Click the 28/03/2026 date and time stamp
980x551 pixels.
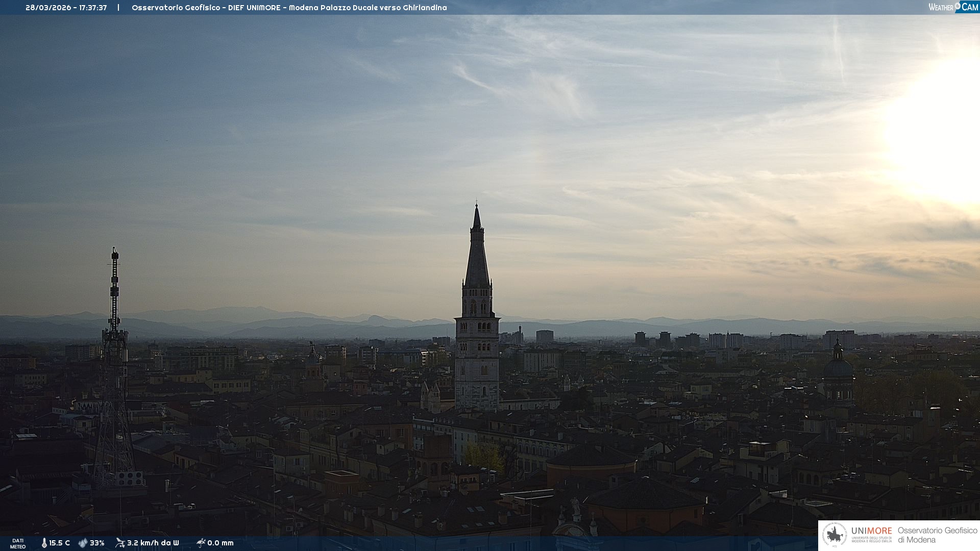click(66, 8)
